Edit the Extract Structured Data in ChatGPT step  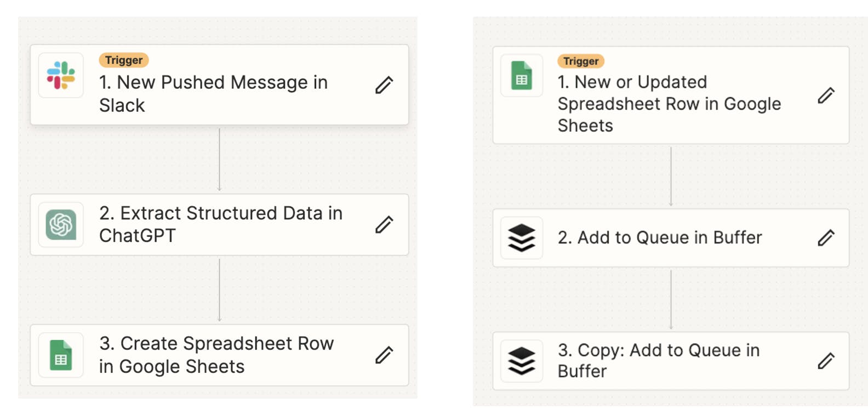pos(384,224)
